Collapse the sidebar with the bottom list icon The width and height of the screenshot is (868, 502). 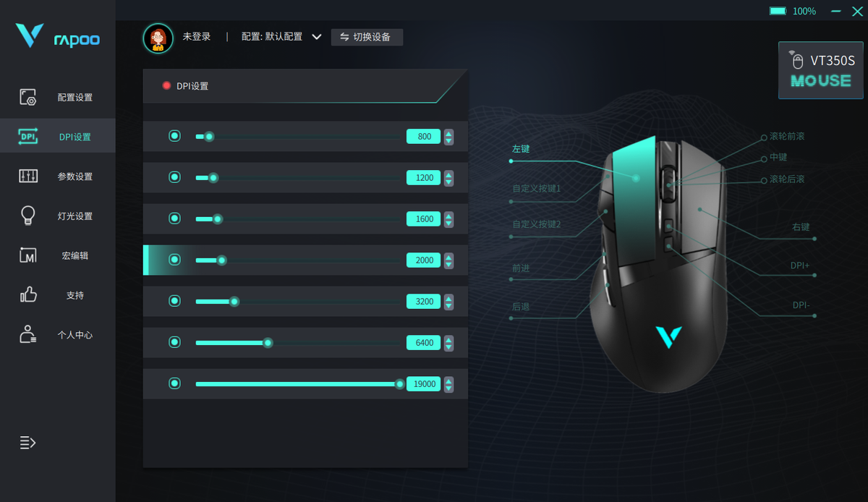tap(27, 443)
